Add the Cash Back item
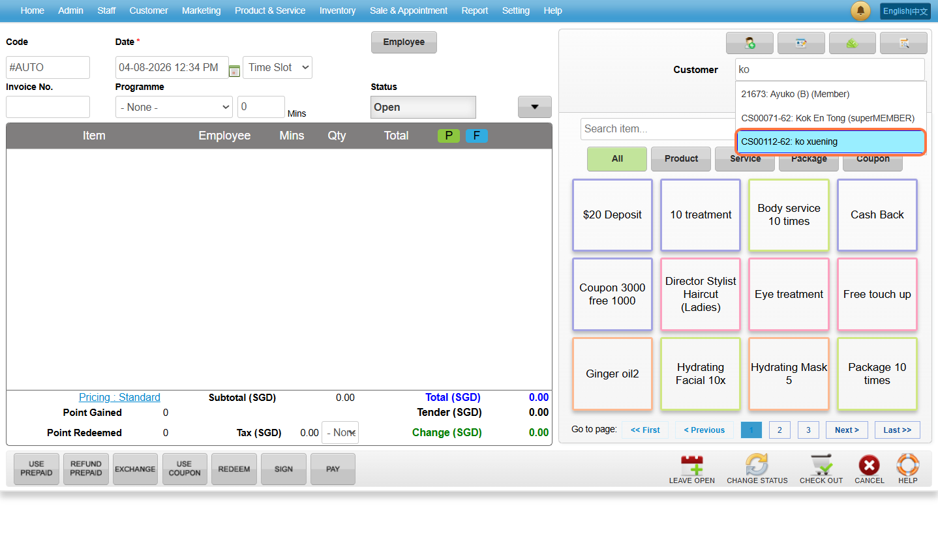This screenshot has height=560, width=938. [x=877, y=215]
